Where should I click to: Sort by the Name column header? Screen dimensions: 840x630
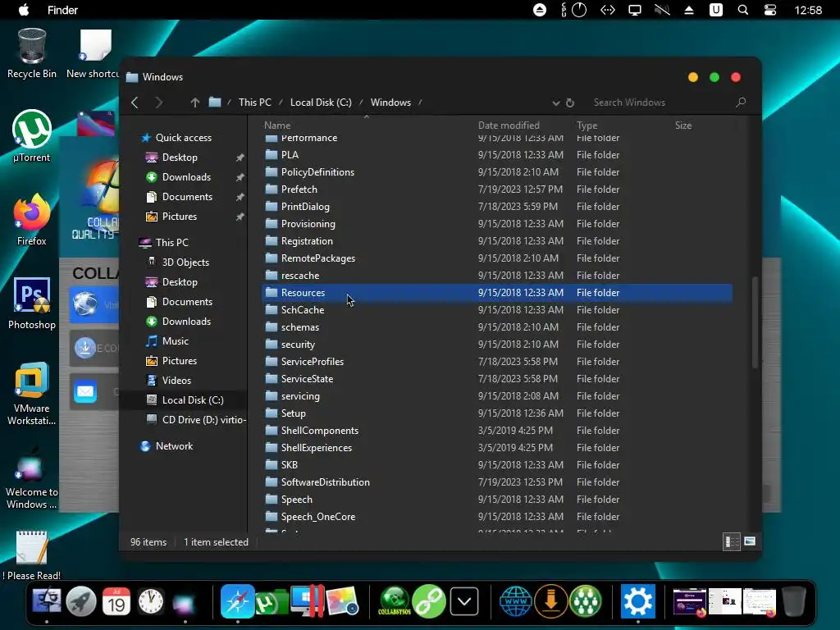pos(277,126)
